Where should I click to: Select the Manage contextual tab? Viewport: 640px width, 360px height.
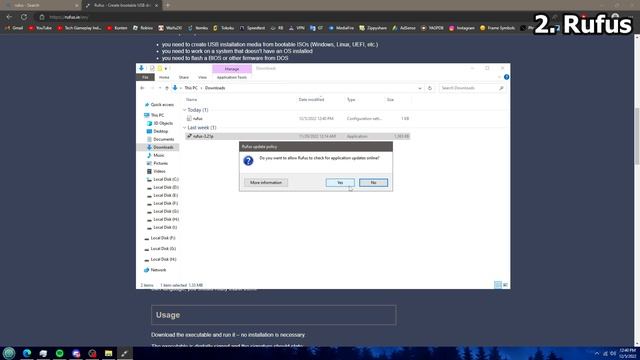pos(232,69)
